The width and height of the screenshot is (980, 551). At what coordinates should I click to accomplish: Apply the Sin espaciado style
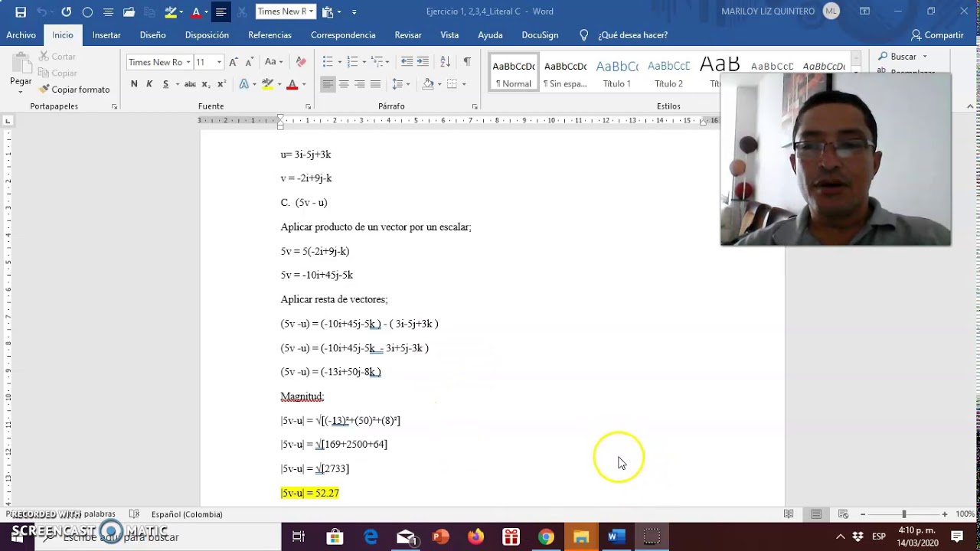[x=565, y=73]
